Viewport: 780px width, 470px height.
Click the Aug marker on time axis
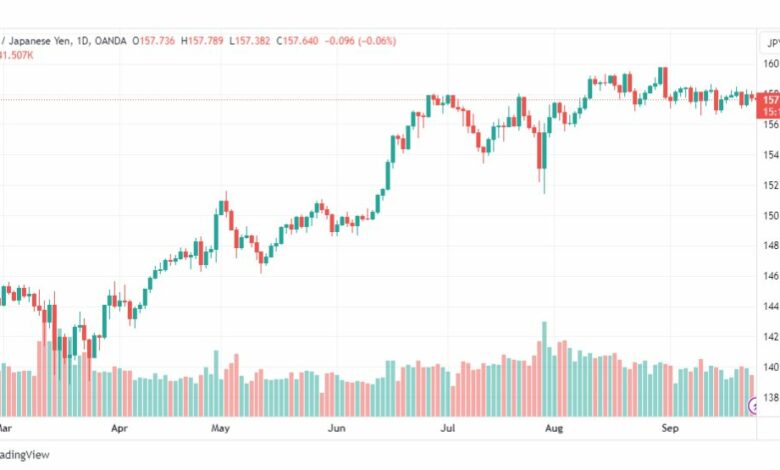pos(554,428)
